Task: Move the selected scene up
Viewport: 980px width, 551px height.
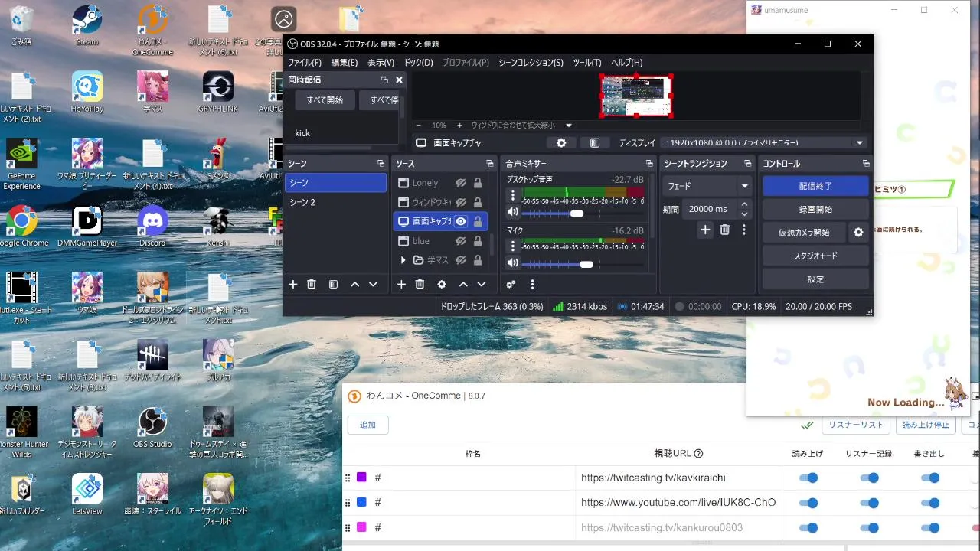Action: click(x=354, y=284)
